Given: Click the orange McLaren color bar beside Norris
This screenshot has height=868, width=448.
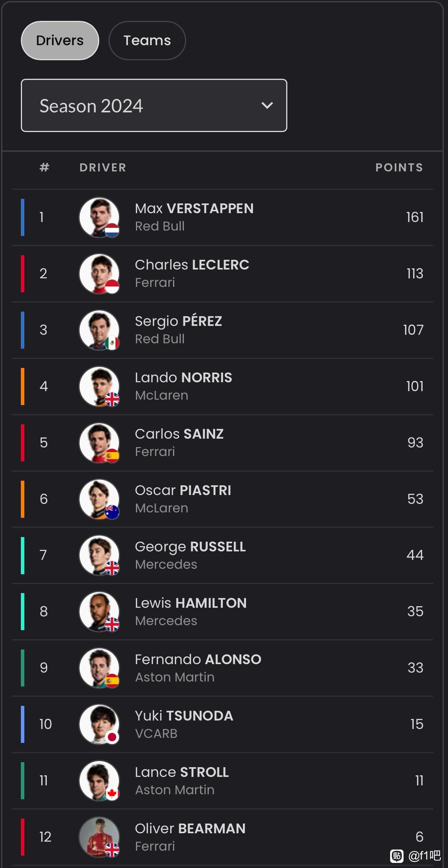Looking at the screenshot, I should (x=22, y=387).
